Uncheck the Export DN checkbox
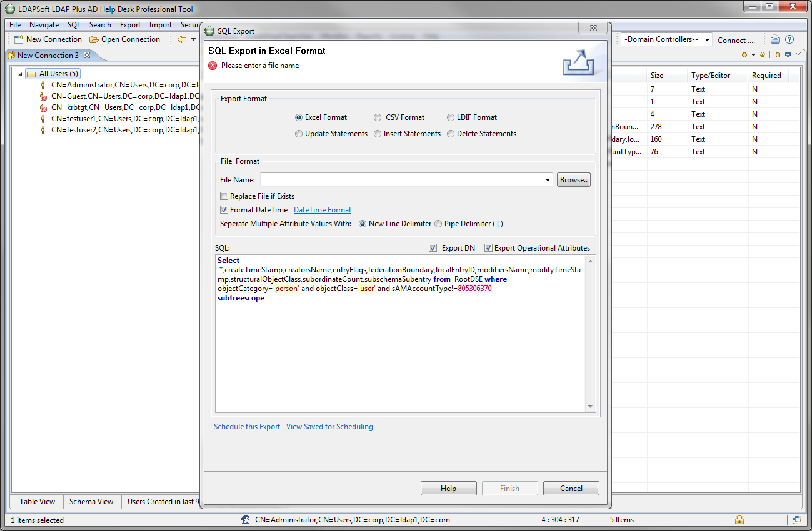 [x=433, y=248]
